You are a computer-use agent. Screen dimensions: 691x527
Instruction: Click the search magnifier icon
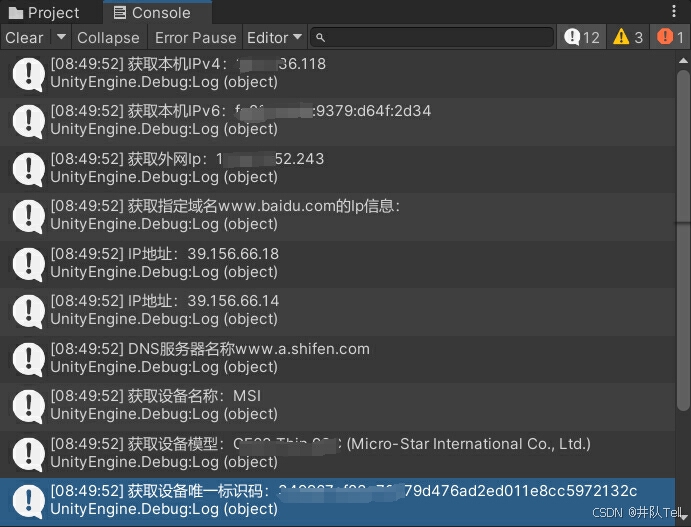click(x=320, y=38)
